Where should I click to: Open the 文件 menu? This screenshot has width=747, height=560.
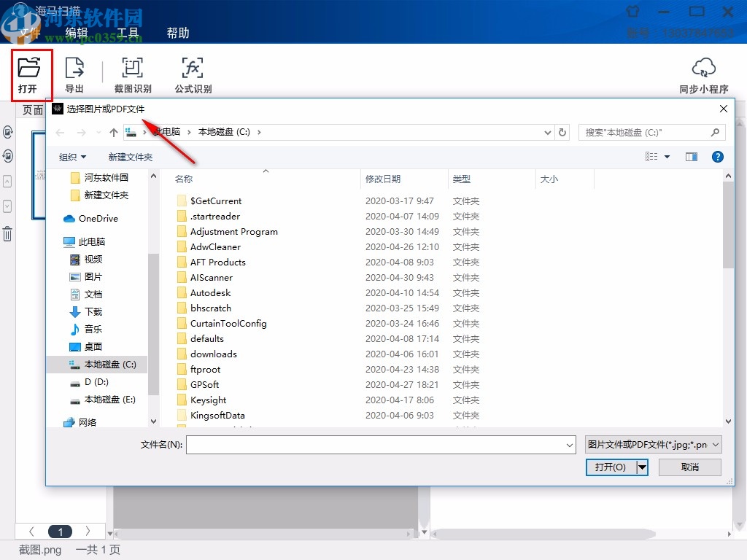pos(29,32)
